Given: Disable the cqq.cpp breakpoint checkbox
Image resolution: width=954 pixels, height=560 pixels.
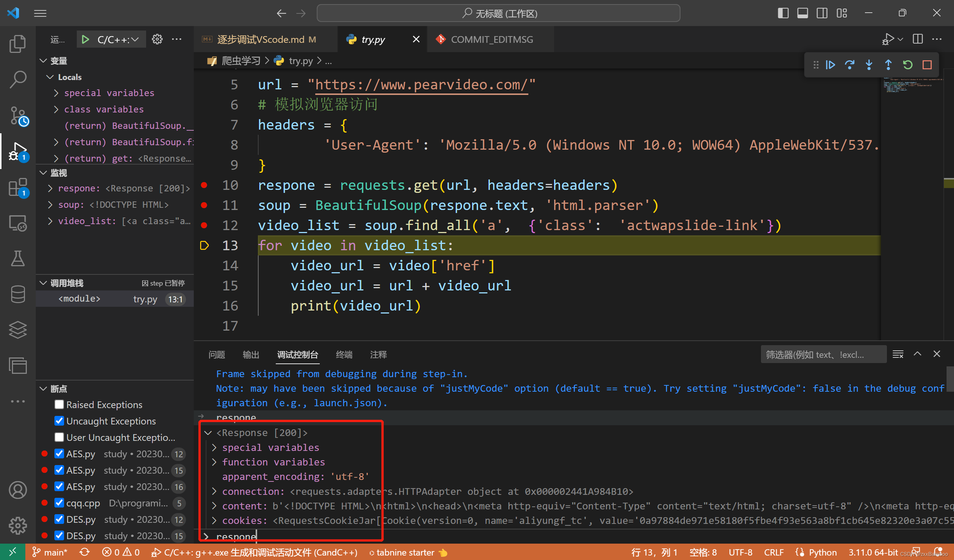Looking at the screenshot, I should click(x=59, y=503).
